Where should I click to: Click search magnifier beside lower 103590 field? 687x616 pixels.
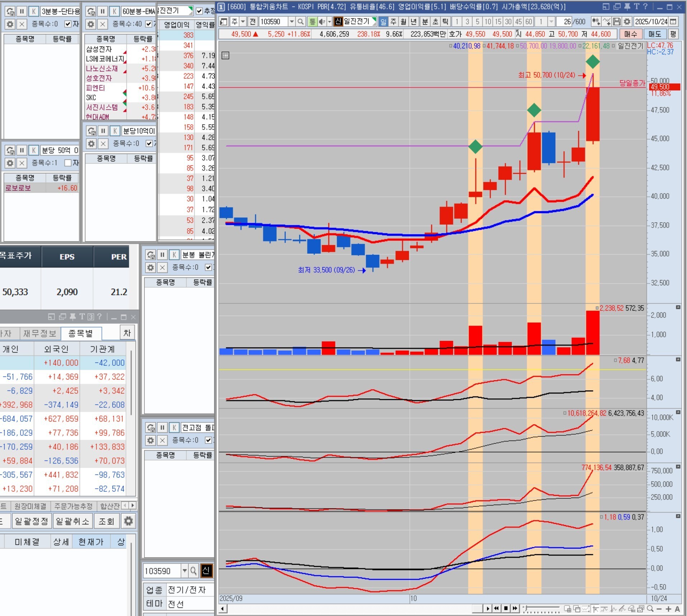pos(193,571)
